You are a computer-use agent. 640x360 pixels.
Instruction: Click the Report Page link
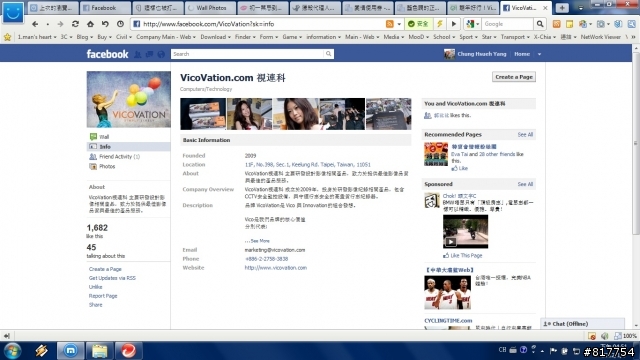[x=103, y=296]
